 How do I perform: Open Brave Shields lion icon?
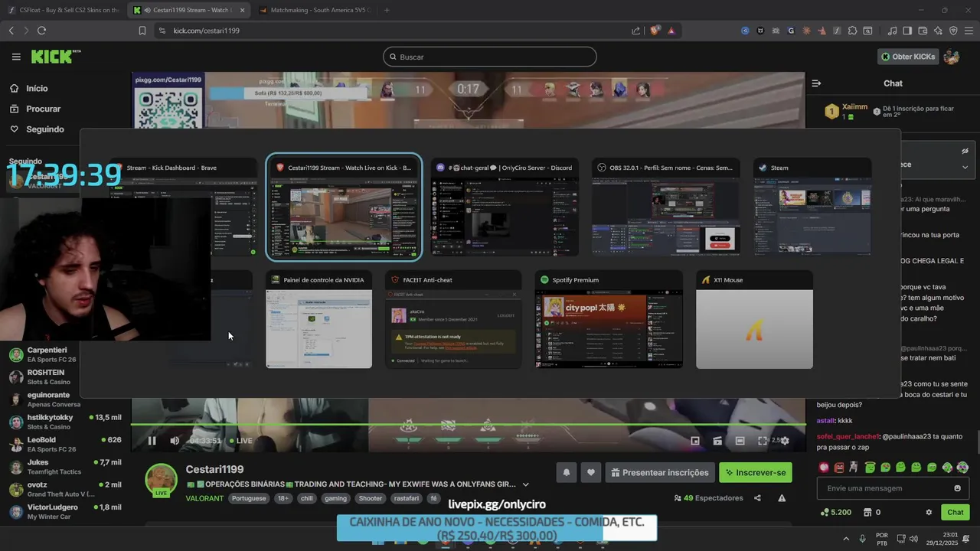(x=655, y=31)
